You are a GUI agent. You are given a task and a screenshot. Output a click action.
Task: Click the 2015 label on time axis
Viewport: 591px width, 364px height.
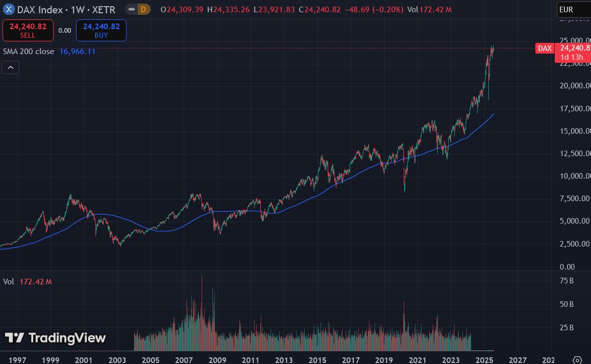[x=317, y=360]
